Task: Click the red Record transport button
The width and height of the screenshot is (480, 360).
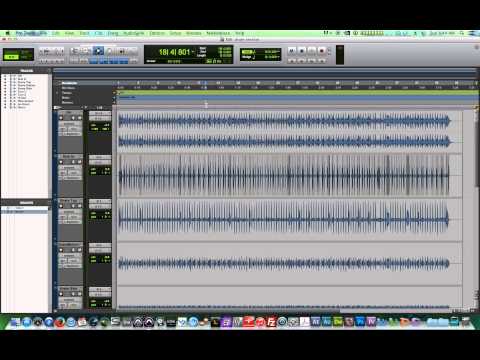Action: (x=322, y=51)
